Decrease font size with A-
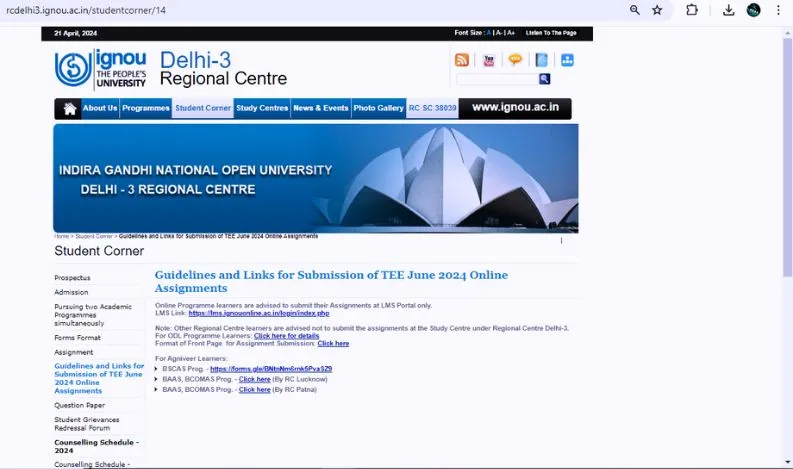 tap(499, 33)
